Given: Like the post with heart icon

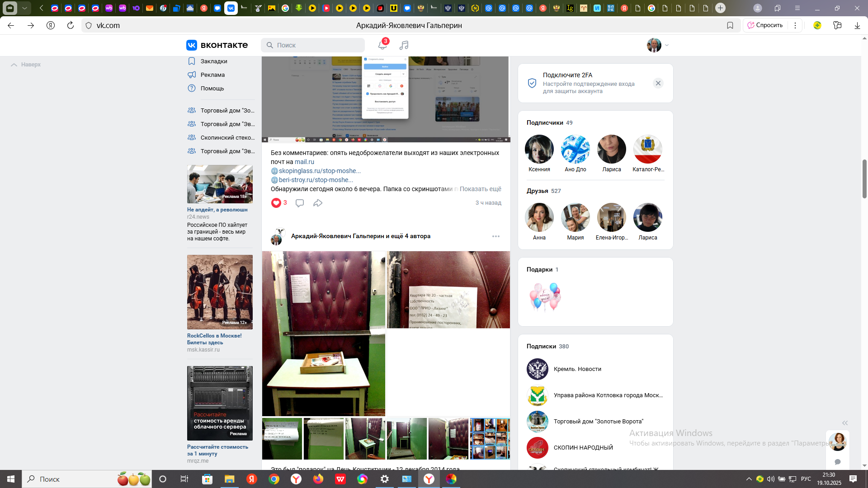Looking at the screenshot, I should coord(276,203).
